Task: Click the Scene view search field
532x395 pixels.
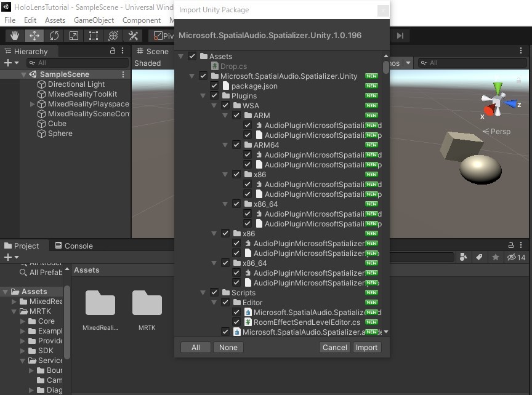Action: click(x=474, y=63)
